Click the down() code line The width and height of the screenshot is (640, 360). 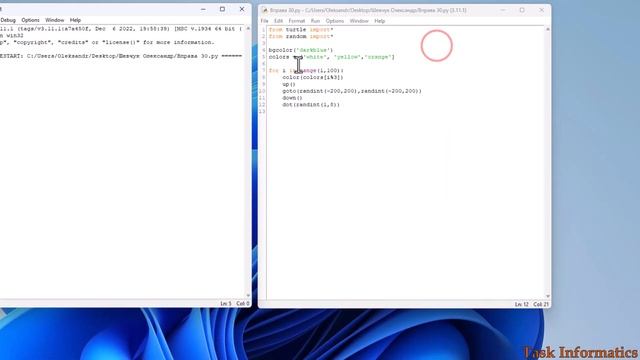(x=292, y=98)
